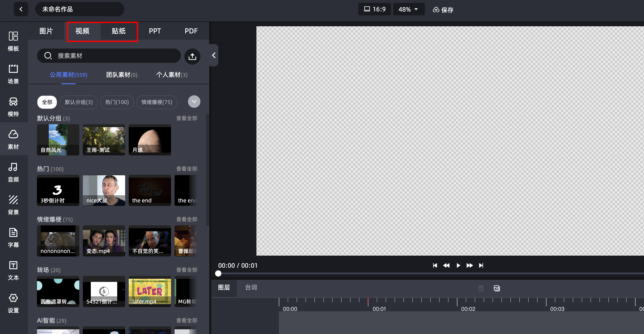Select the 圆形遮罩转 transition thumbnail
644x334 pixels.
(x=58, y=291)
